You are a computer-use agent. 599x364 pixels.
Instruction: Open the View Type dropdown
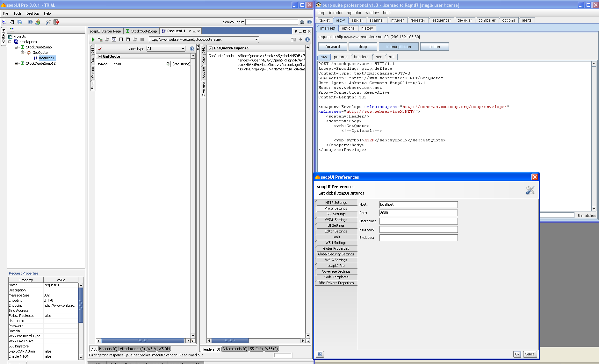coord(183,49)
